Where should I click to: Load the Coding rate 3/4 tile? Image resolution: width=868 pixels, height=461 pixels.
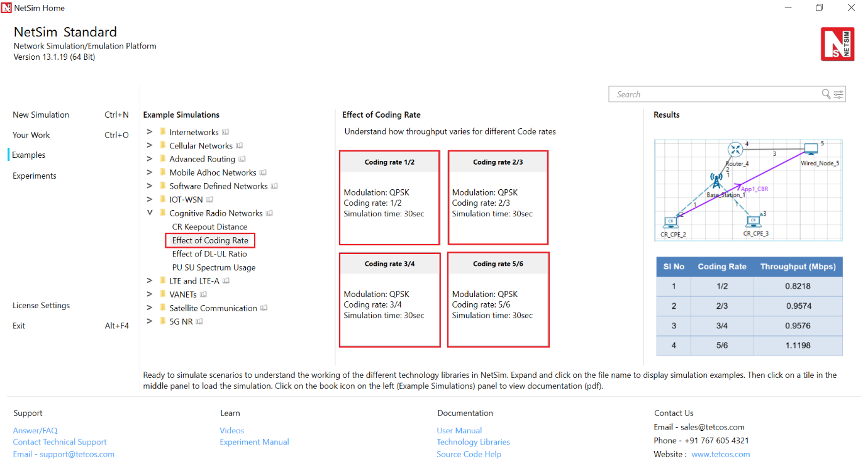[x=389, y=299]
